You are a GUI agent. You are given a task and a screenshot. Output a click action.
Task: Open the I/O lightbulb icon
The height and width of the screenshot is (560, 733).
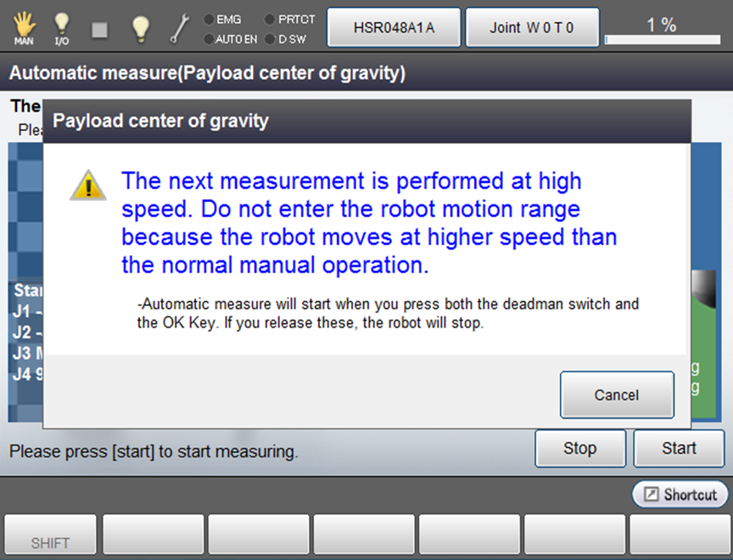(x=62, y=27)
